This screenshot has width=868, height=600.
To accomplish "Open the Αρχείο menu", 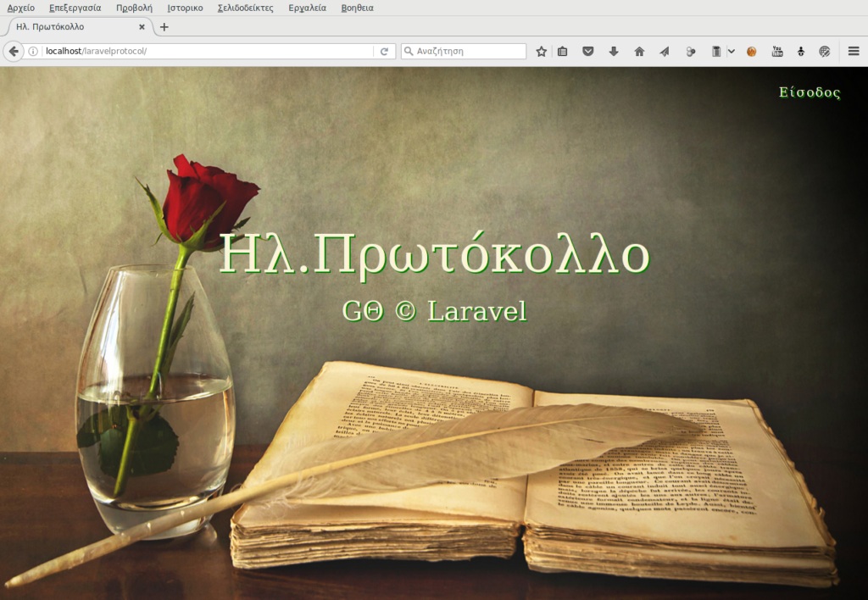I will (x=21, y=8).
